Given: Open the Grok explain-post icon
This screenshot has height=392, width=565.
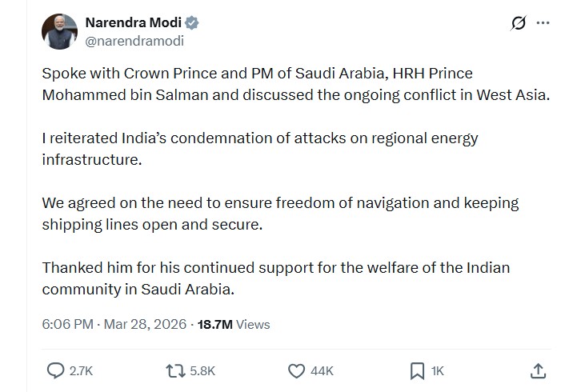Looking at the screenshot, I should click(518, 23).
